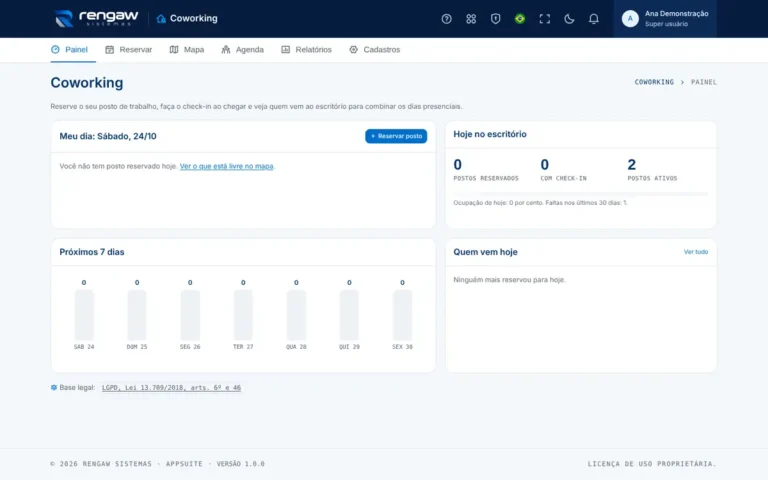The image size is (768, 480).
Task: Open Ana Demonstração user menu
Action: click(x=665, y=19)
